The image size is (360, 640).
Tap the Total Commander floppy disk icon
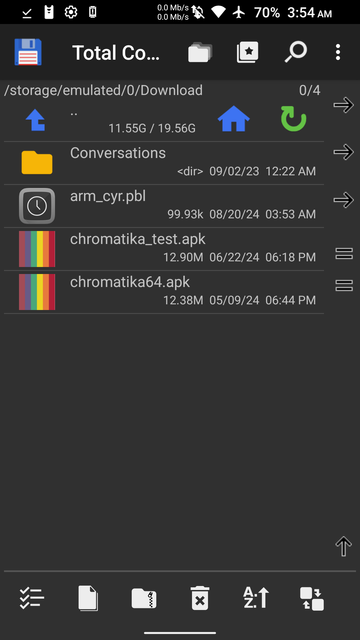[x=28, y=52]
